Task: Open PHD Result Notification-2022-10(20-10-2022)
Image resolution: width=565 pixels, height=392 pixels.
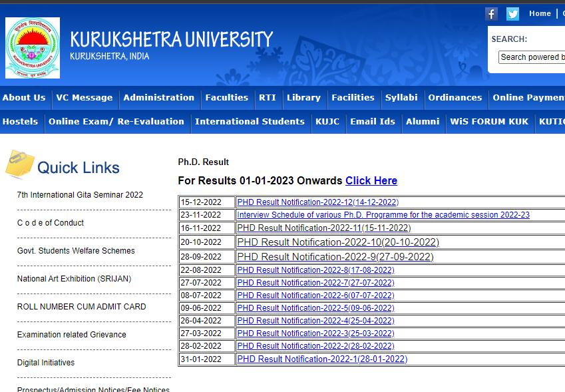Action: click(x=338, y=242)
